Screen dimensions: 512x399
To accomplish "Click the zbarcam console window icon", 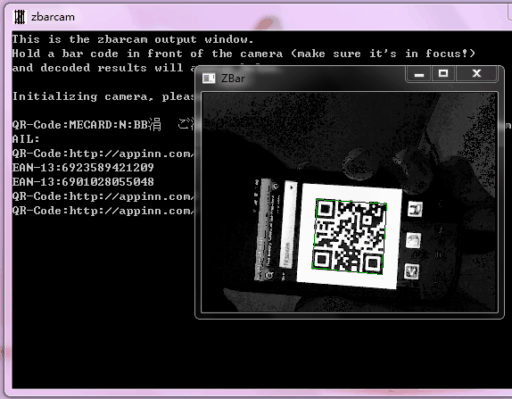I will click(19, 17).
